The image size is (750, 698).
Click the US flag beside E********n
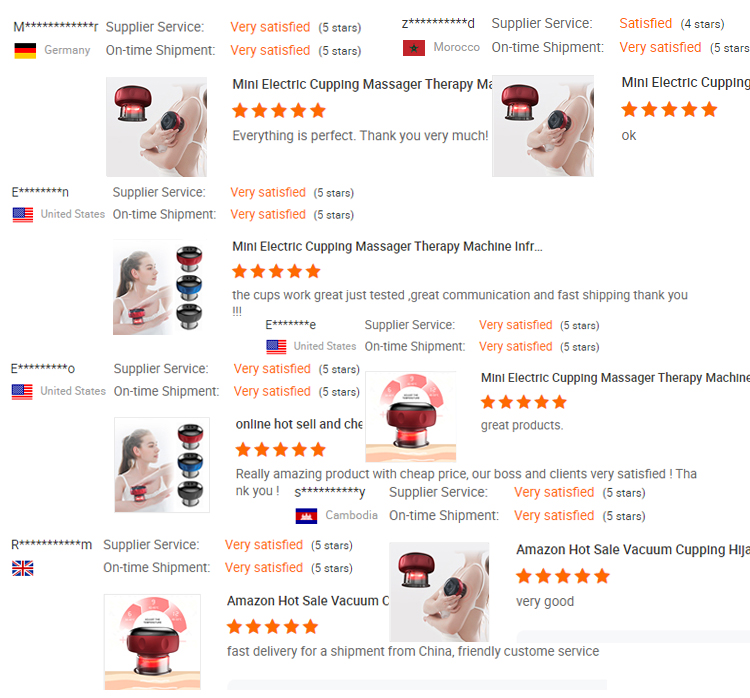coord(22,215)
